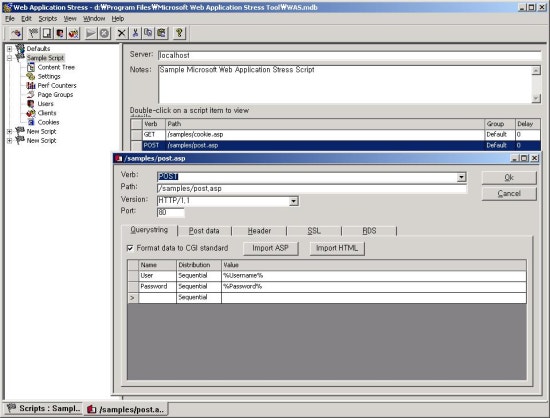Image resolution: width=550 pixels, height=418 pixels.
Task: Click the Help question mark icon
Action: click(179, 33)
